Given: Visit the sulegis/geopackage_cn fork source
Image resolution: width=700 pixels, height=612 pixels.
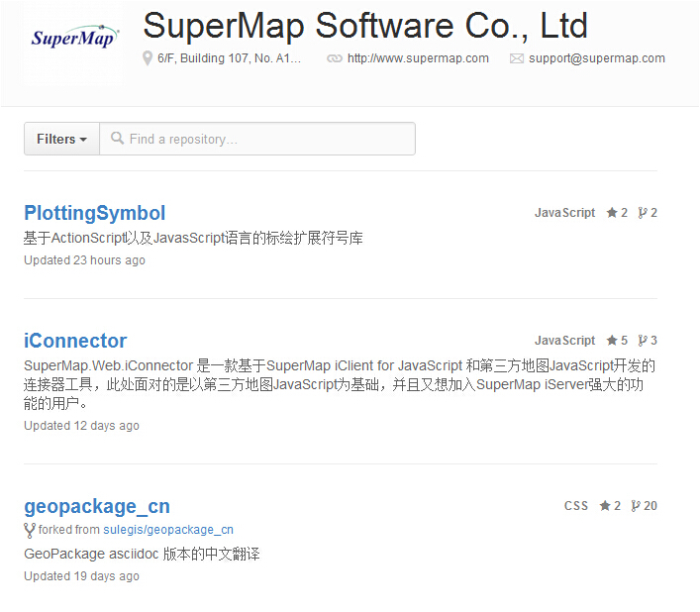Looking at the screenshot, I should coord(168,530).
